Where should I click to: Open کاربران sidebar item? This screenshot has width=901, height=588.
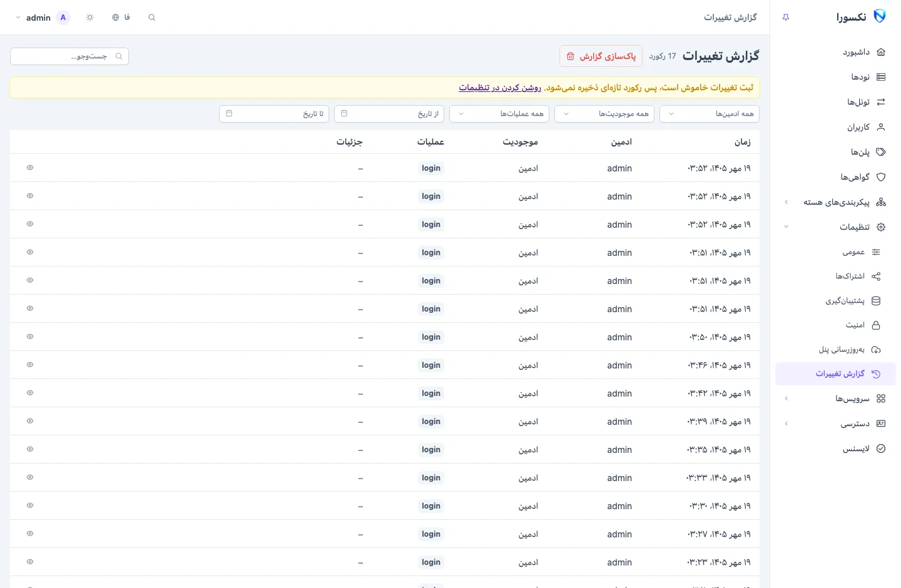point(835,127)
